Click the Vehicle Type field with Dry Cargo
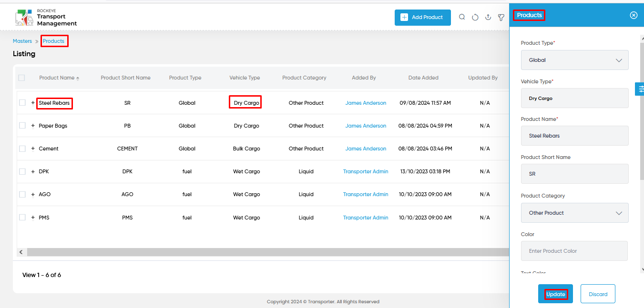The width and height of the screenshot is (644, 308). point(575,98)
